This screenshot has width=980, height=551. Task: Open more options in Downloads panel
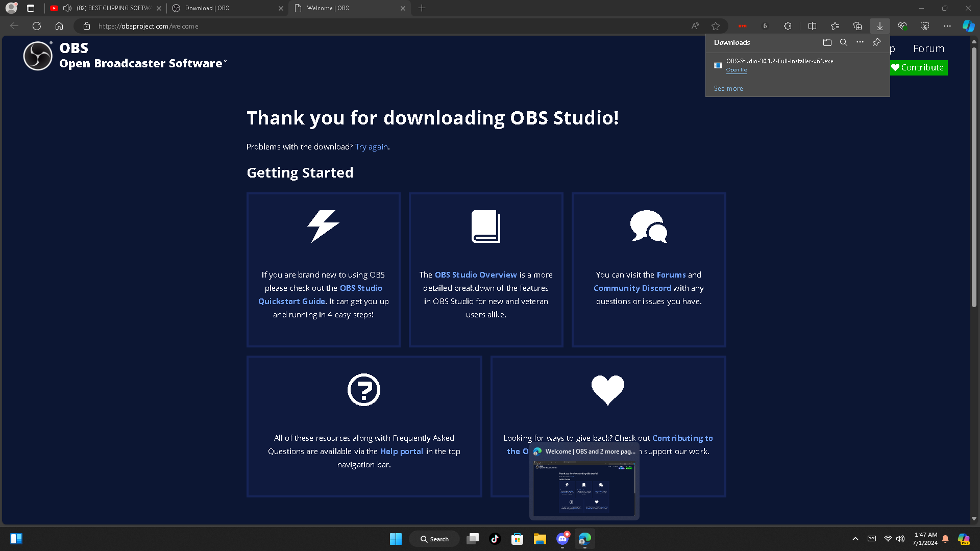[860, 42]
